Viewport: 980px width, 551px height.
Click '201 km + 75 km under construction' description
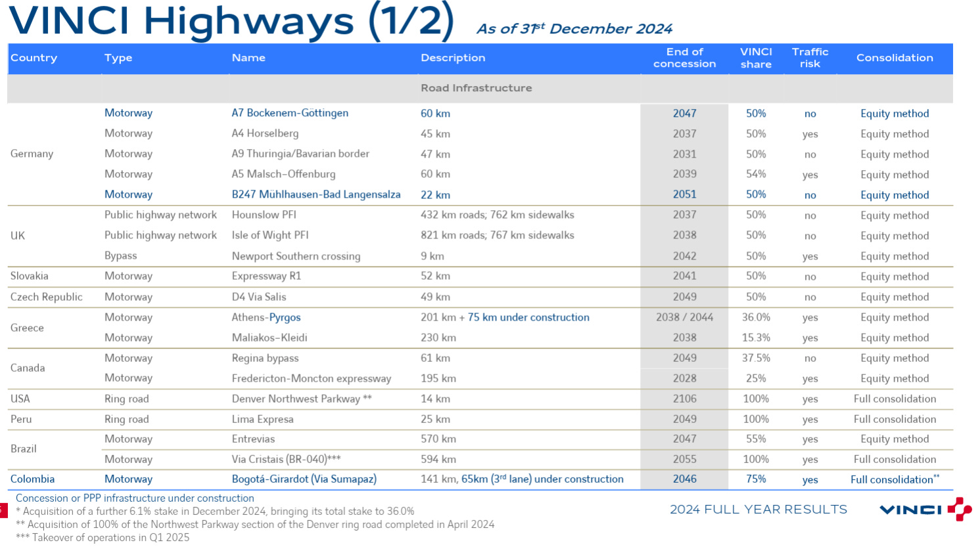click(x=505, y=317)
